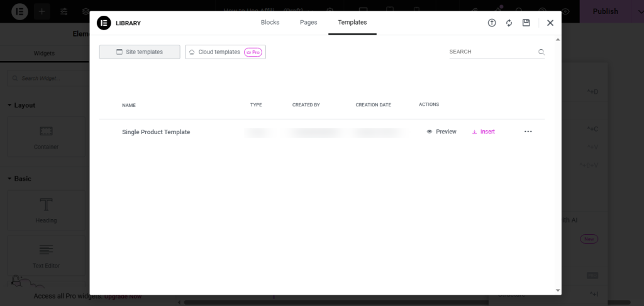Click the scroll down arrow in the library
Image resolution: width=644 pixels, height=306 pixels.
click(558, 290)
